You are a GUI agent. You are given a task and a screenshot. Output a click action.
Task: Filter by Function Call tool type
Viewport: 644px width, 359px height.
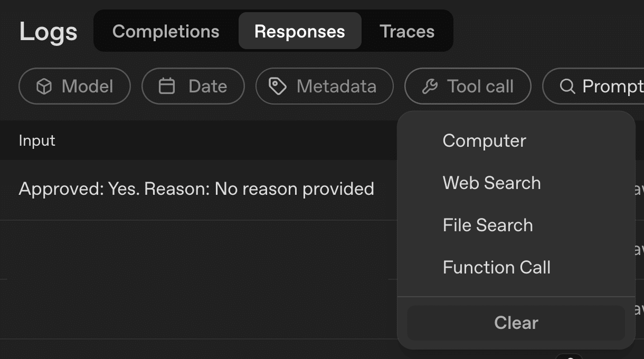pyautogui.click(x=496, y=267)
